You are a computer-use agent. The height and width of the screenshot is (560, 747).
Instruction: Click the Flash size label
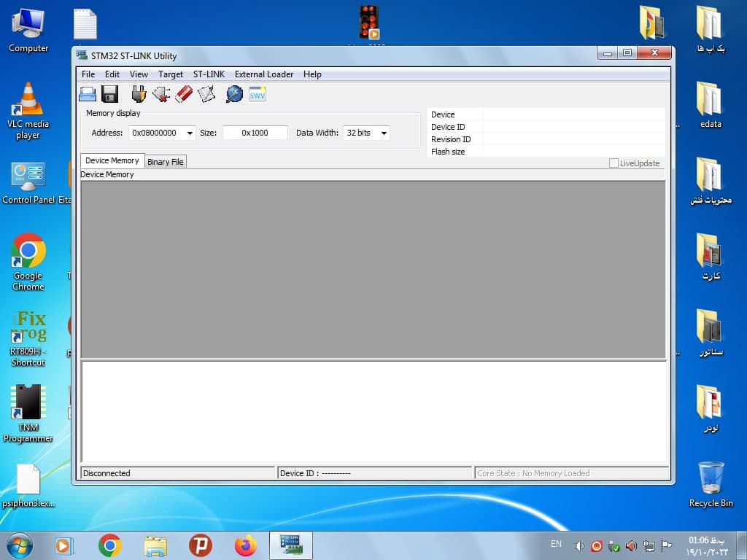pos(448,152)
